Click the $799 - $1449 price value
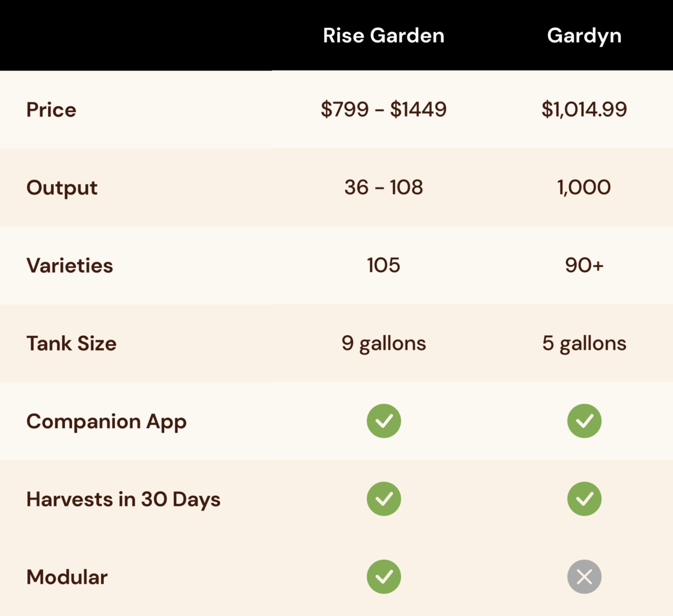Viewport: 673px width, 616px height. point(383,109)
